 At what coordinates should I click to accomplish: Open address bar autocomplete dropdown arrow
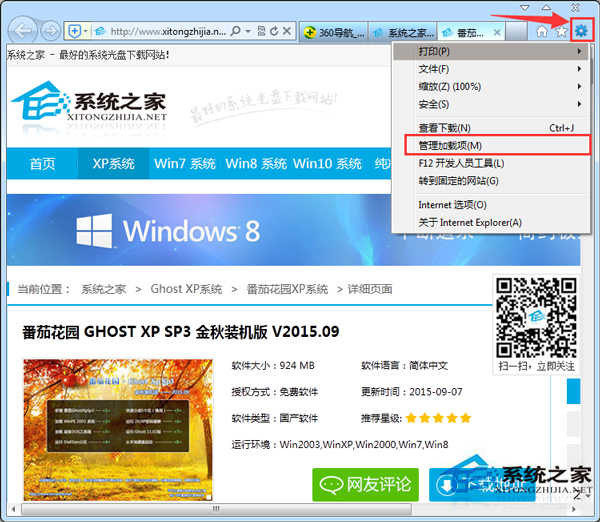[x=248, y=31]
